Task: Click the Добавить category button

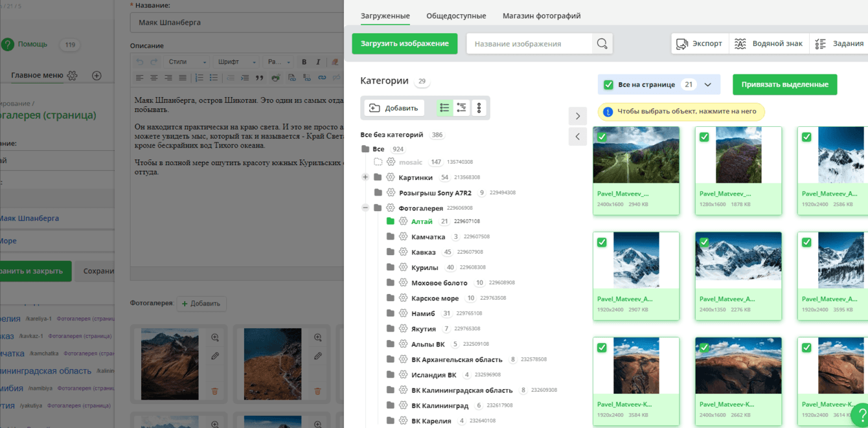Action: pyautogui.click(x=394, y=108)
